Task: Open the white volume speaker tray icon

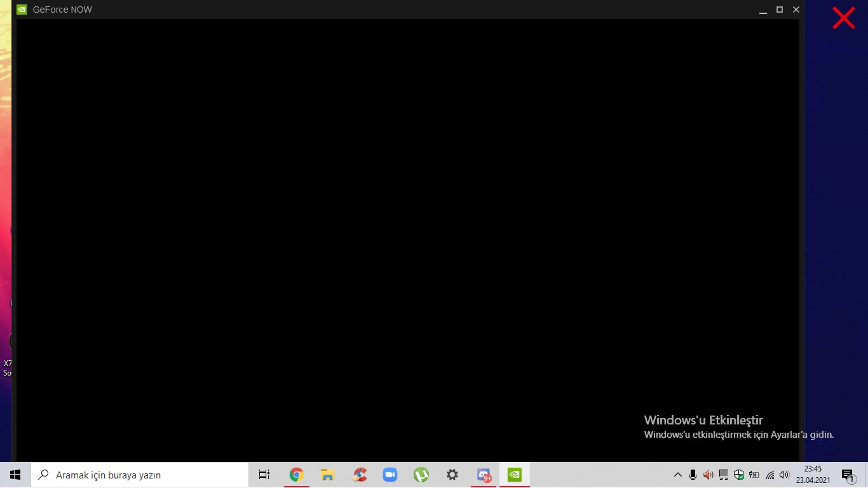Action: coord(784,475)
